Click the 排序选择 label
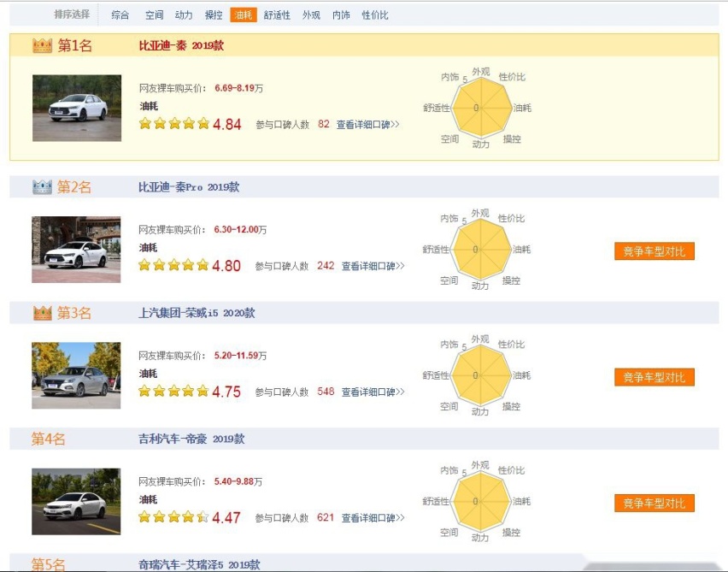This screenshot has width=728, height=572. pyautogui.click(x=72, y=15)
